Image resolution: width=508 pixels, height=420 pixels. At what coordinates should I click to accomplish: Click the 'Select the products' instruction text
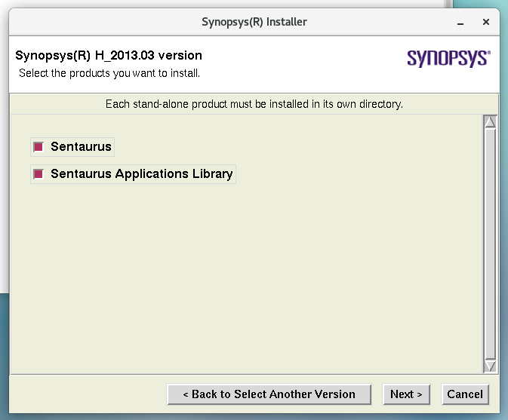(x=109, y=73)
